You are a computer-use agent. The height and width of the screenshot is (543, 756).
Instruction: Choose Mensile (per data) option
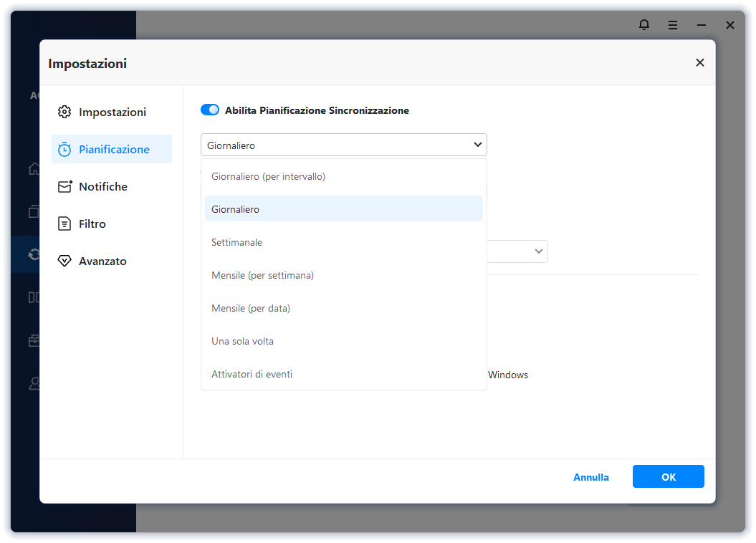(251, 308)
